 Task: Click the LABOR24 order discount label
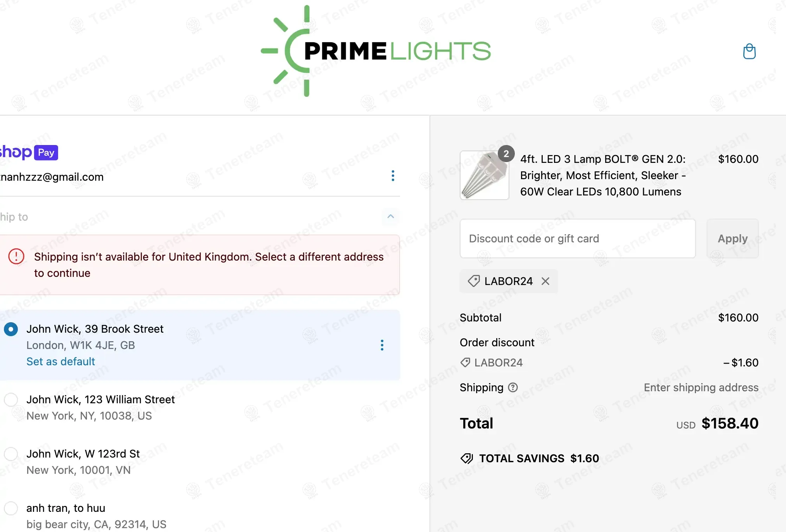(498, 363)
